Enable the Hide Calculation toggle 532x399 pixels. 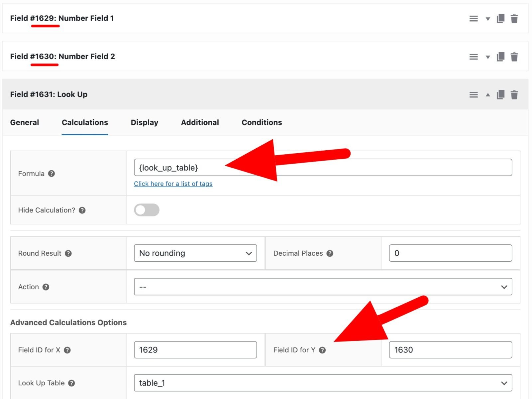tap(147, 210)
